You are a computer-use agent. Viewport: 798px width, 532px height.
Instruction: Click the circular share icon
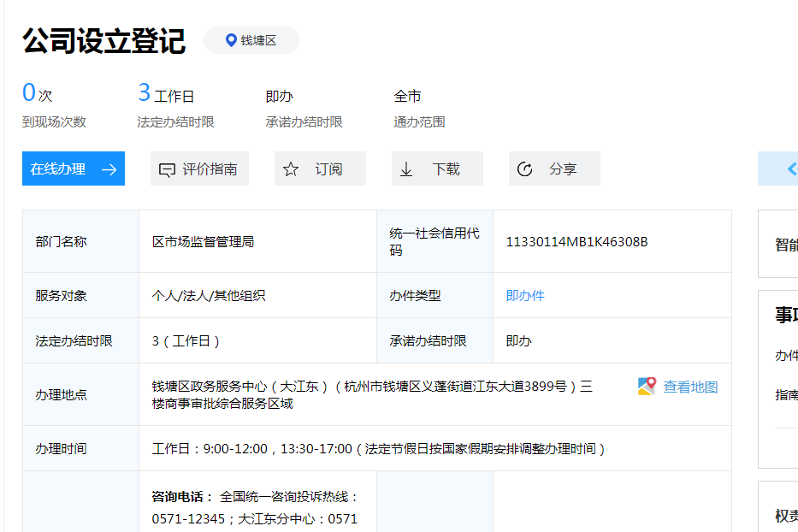(525, 169)
